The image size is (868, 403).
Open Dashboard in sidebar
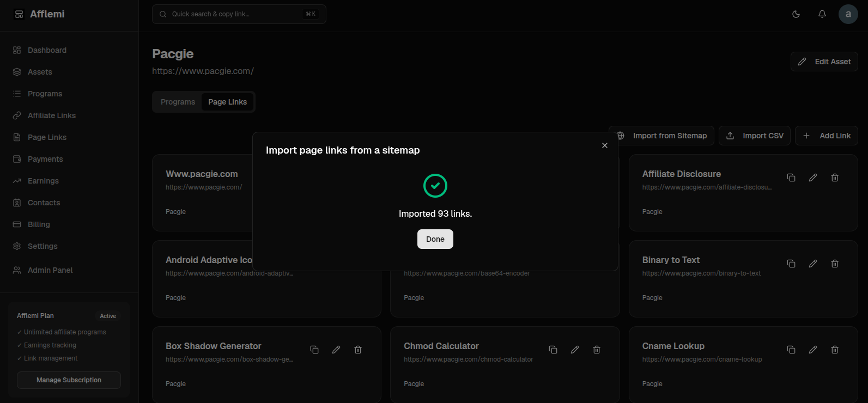click(x=69, y=50)
